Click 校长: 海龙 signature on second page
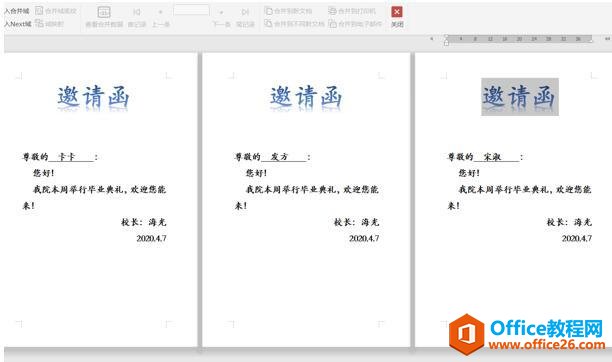The image size is (612, 362). [x=356, y=222]
